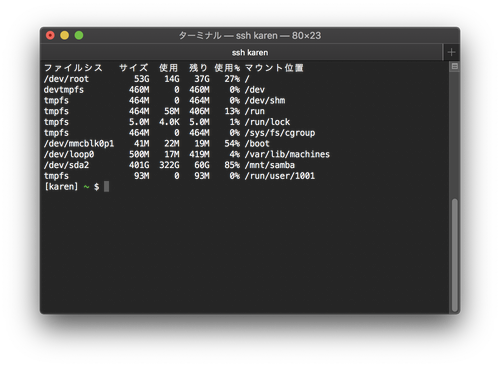Screen dimensions: 500x367
Task: Click the split pane icon above the scrollbar
Action: (x=454, y=67)
